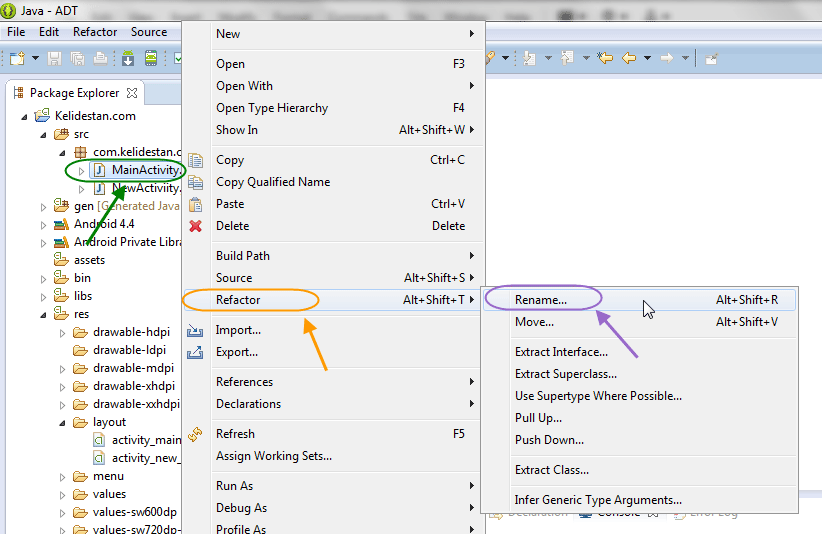Collapse the com.kelidestan package node
Screen dimensions: 822x534
[x=62, y=153]
